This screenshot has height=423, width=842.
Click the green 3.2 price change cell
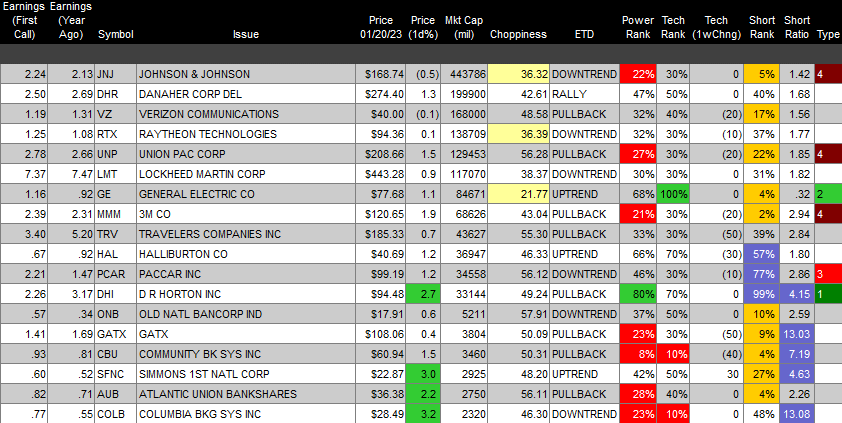423,414
